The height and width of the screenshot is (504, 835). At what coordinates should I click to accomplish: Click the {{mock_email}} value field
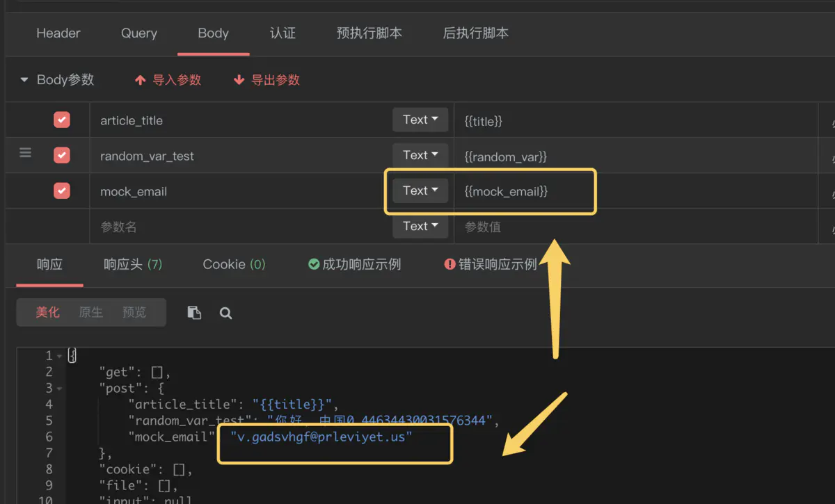click(x=636, y=191)
